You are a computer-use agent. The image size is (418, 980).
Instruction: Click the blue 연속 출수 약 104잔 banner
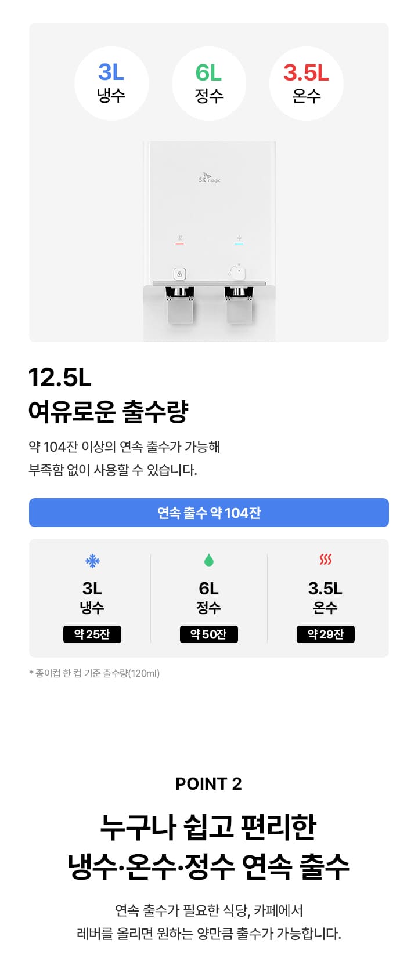tap(209, 513)
